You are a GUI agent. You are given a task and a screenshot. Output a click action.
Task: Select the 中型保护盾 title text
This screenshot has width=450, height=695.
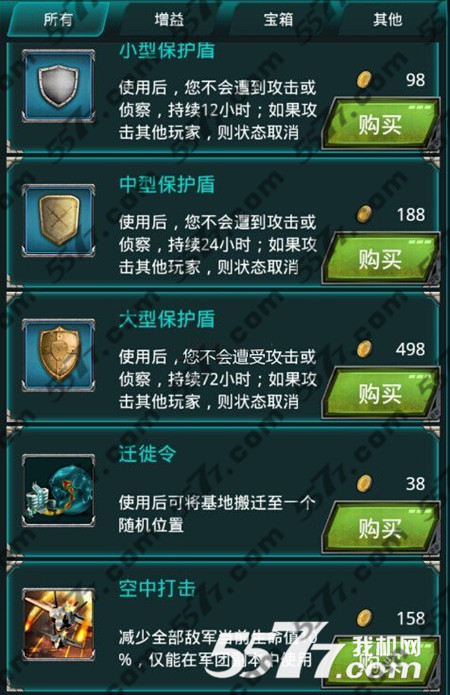tap(167, 184)
